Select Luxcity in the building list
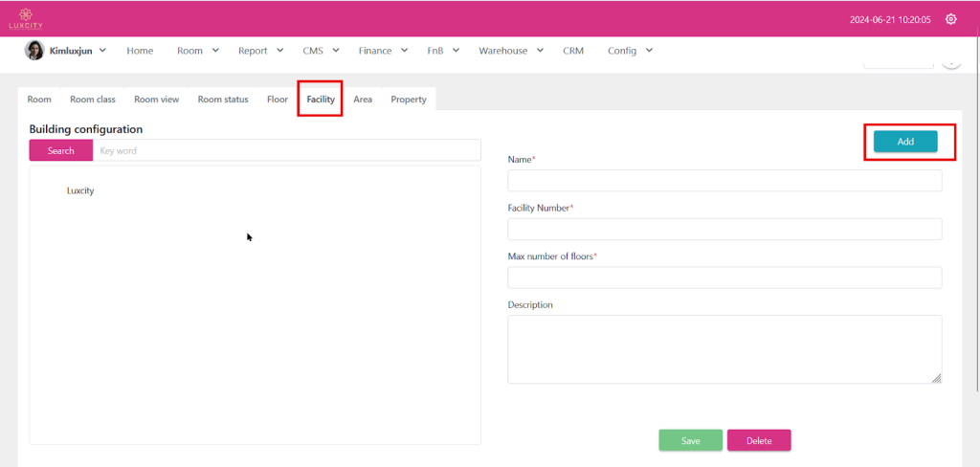The width and height of the screenshot is (980, 467). (x=80, y=190)
